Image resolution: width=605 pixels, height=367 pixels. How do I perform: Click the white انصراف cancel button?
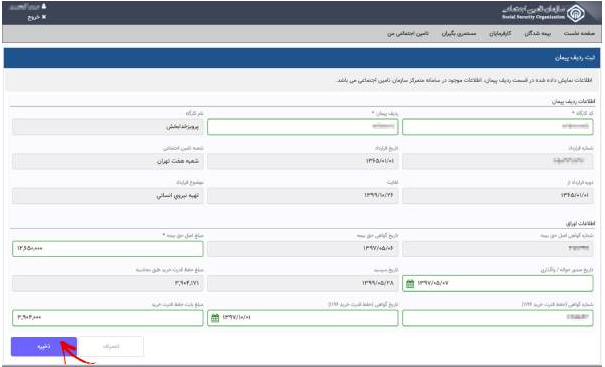[x=111, y=347]
